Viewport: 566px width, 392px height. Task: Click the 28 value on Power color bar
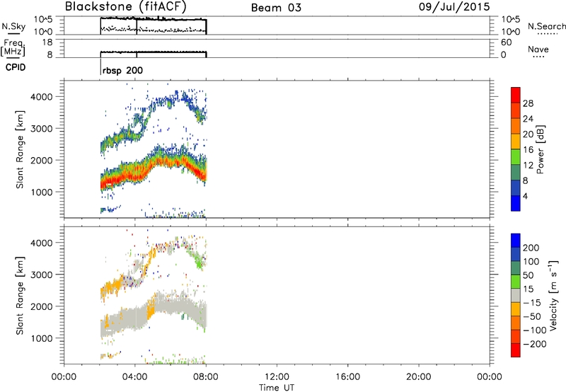pos(528,103)
